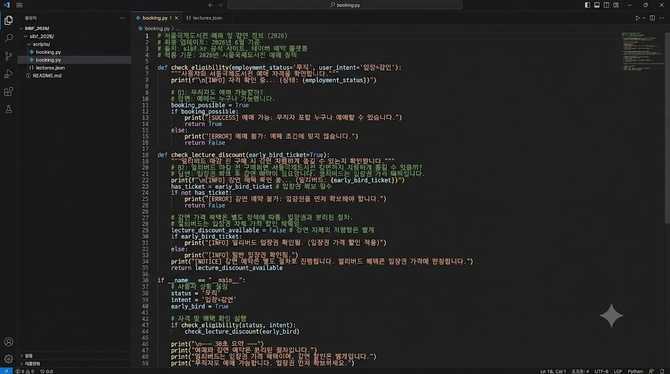Open Explorer More Actions ellipsis
Image resolution: width=670 pixels, height=374 pixels.
[122, 18]
